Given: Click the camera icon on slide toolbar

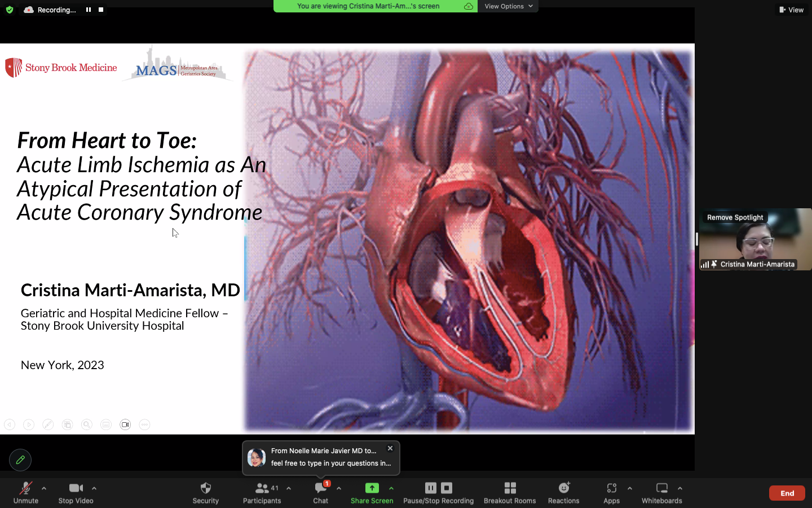Looking at the screenshot, I should pyautogui.click(x=125, y=424).
